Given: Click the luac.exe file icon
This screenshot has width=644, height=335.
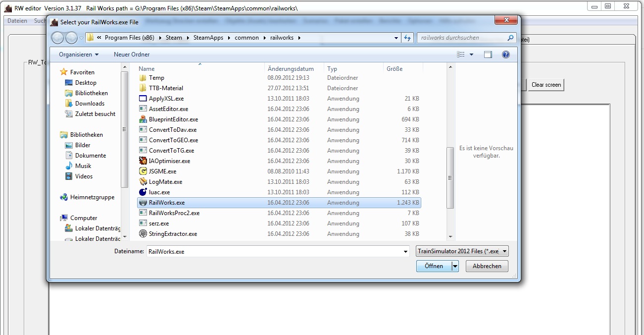Looking at the screenshot, I should pos(143,192).
